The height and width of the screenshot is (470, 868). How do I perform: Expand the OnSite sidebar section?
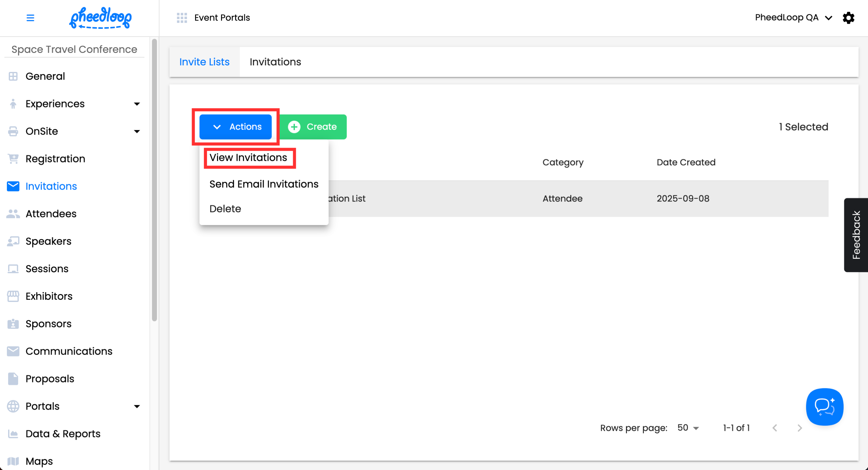click(x=137, y=131)
